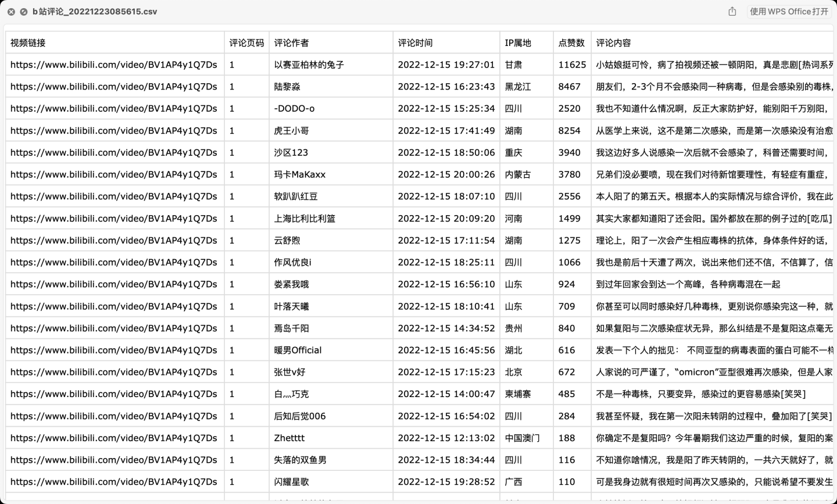Click the like count 11625
Screen dimensions: 837x504
572,65
